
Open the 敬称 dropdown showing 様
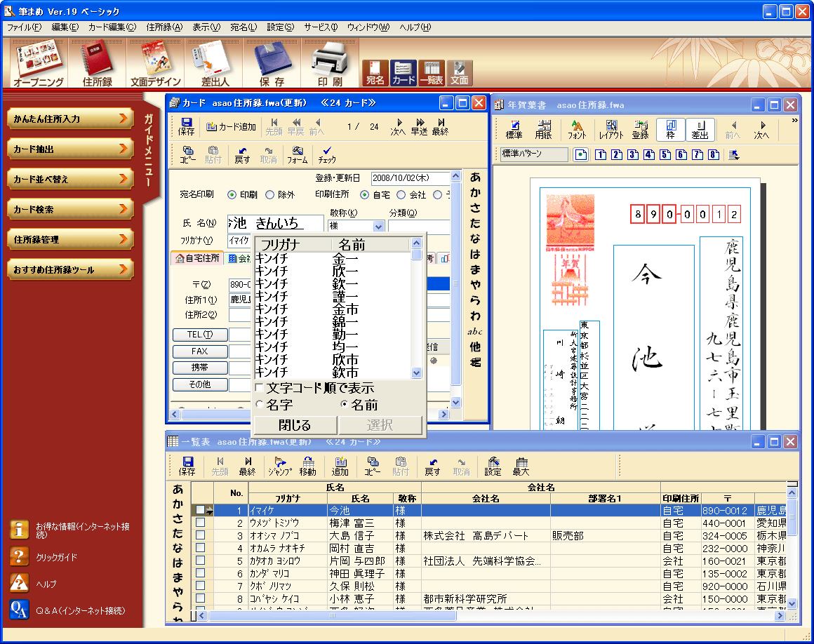378,227
